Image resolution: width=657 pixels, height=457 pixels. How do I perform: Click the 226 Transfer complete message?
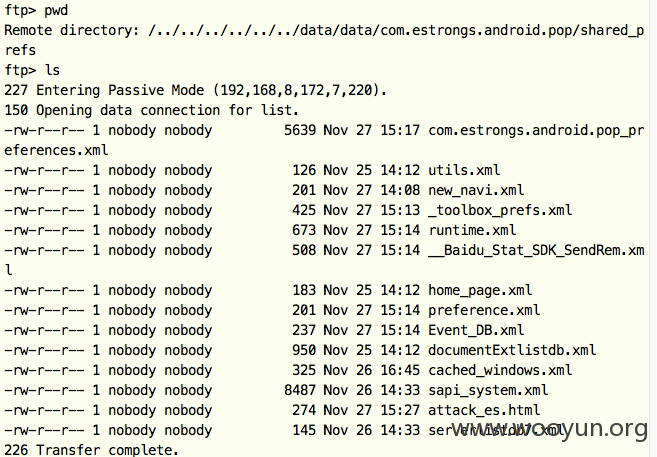point(91,449)
